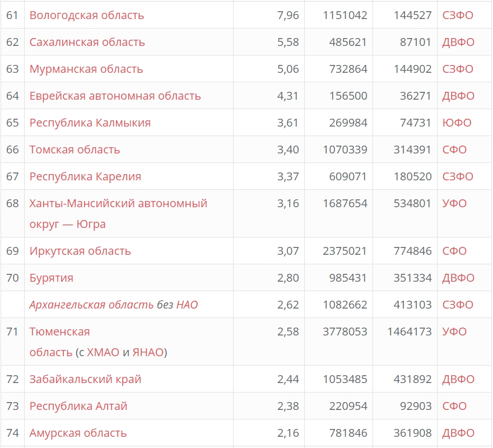Open Ханты-Мансийский автономный округ — Югра link

[118, 203]
